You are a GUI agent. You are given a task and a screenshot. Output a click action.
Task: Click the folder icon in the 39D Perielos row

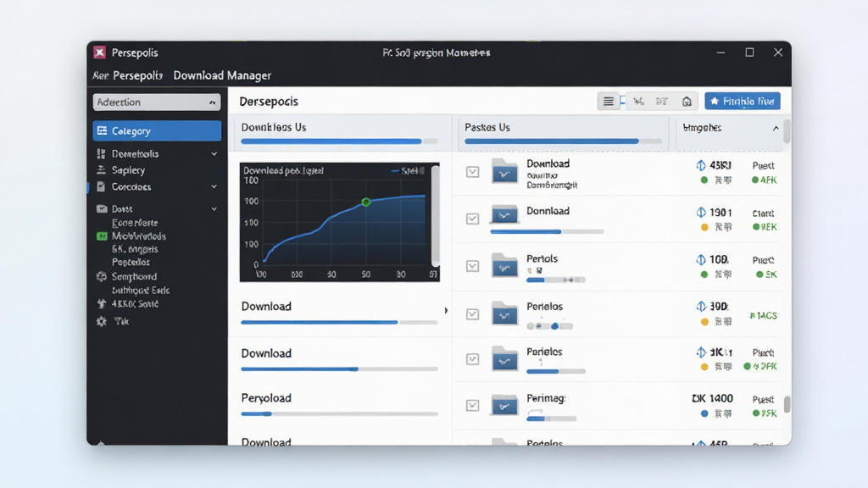point(505,313)
